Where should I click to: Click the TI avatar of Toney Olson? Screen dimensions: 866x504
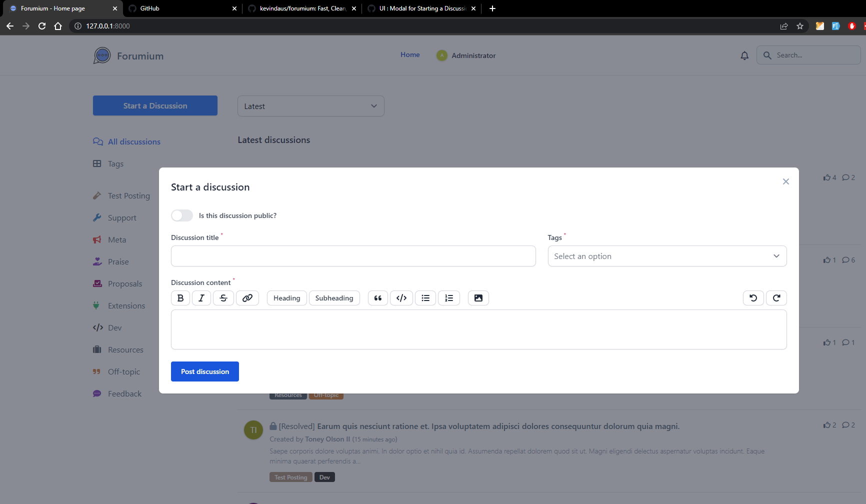pos(253,430)
